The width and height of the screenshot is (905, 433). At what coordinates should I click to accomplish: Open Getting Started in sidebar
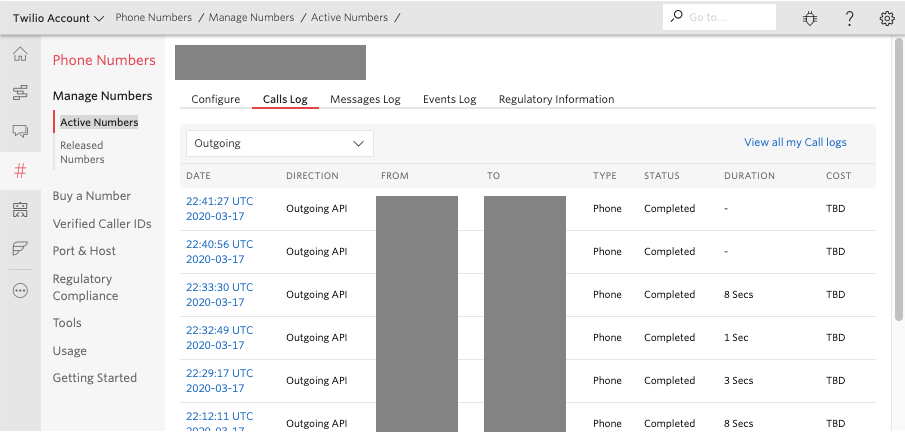tap(95, 378)
